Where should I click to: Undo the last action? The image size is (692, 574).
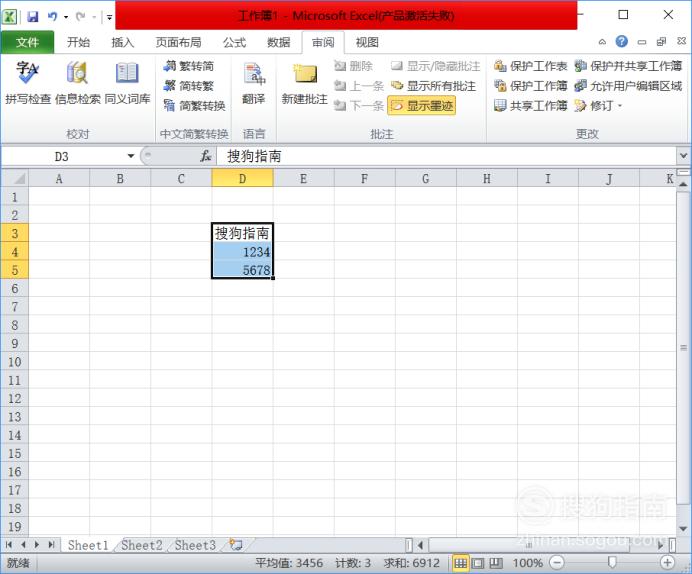coord(53,17)
